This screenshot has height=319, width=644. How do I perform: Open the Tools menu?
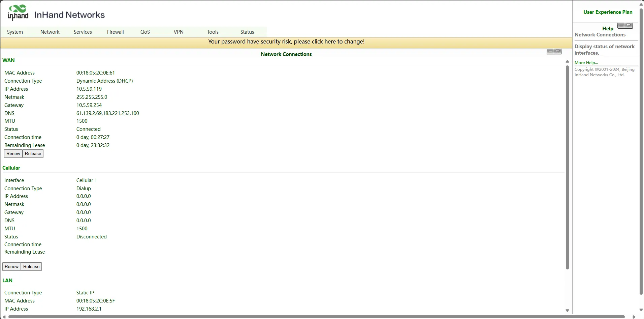tap(213, 32)
